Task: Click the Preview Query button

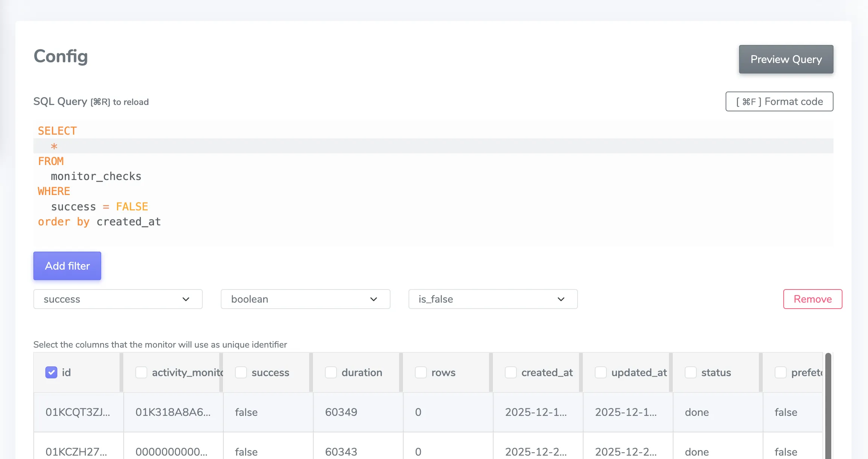Action: [786, 59]
